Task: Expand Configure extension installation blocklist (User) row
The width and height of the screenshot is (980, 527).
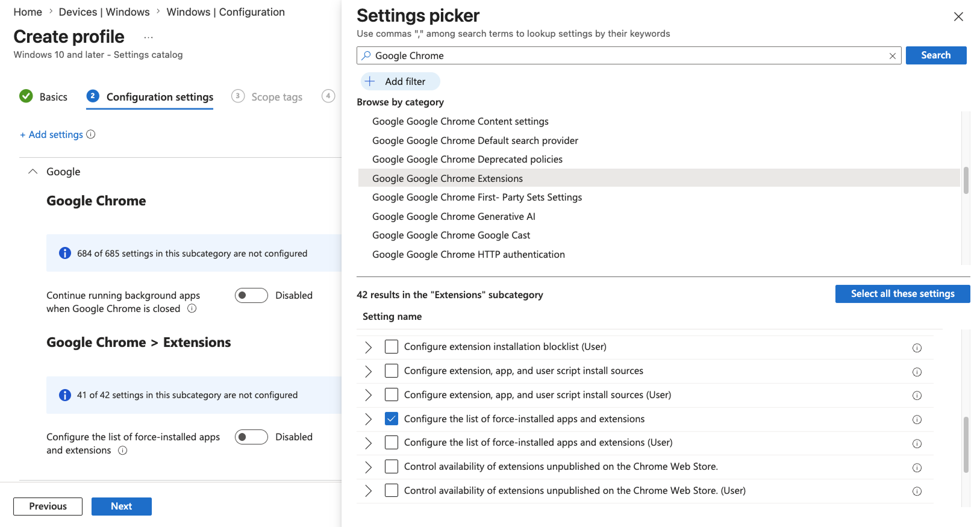Action: pos(369,347)
